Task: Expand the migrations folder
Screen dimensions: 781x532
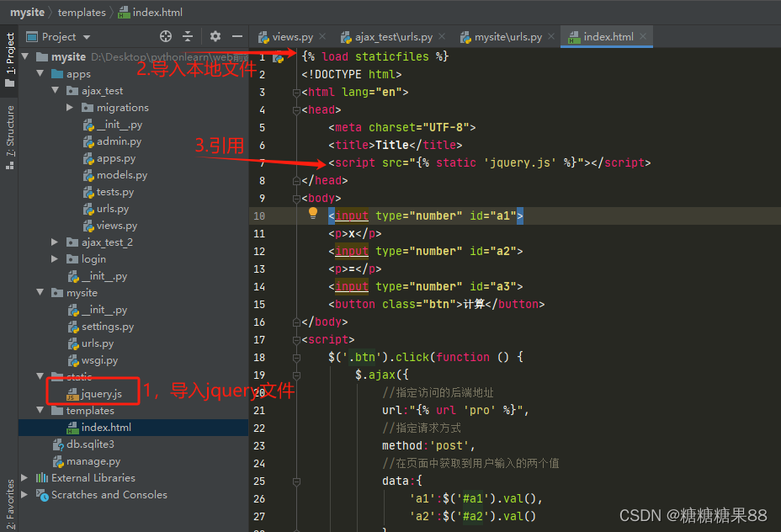Action: point(70,108)
